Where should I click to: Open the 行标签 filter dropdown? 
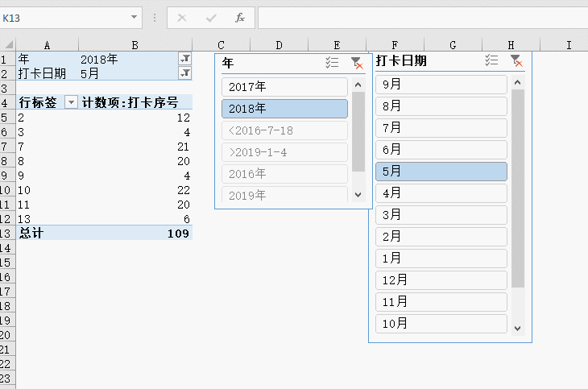tap(71, 102)
